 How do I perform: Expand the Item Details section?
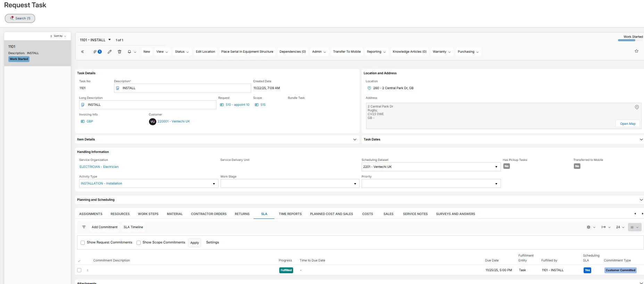[x=355, y=139]
